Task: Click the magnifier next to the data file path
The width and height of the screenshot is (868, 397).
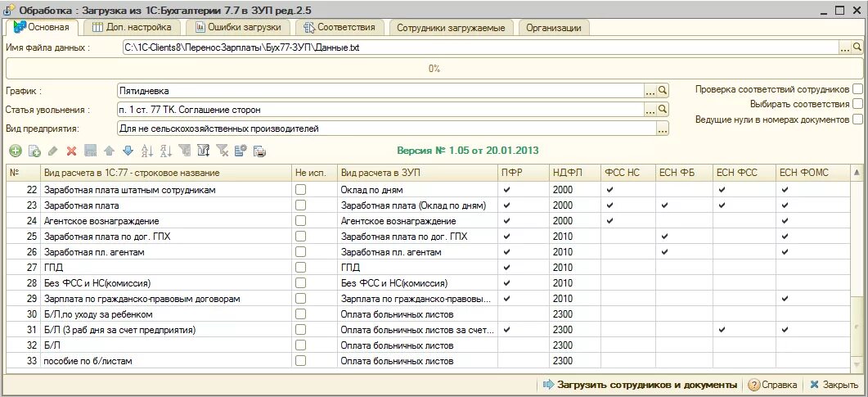Action: coord(857,48)
